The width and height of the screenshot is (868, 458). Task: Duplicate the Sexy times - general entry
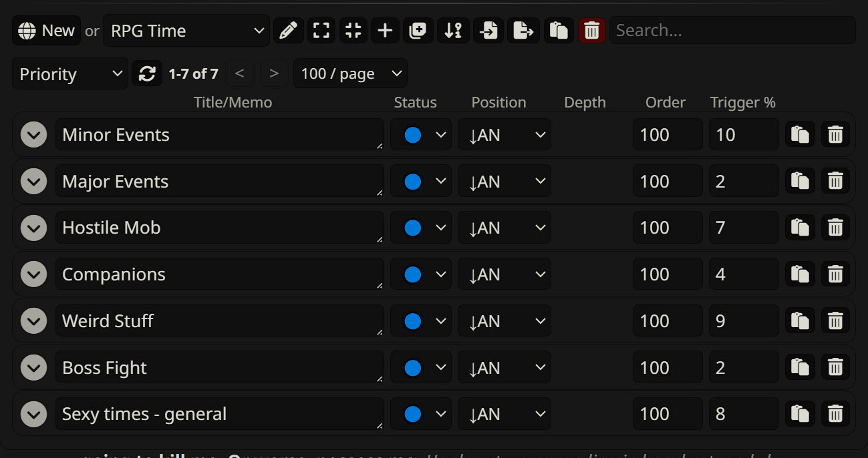(x=800, y=414)
